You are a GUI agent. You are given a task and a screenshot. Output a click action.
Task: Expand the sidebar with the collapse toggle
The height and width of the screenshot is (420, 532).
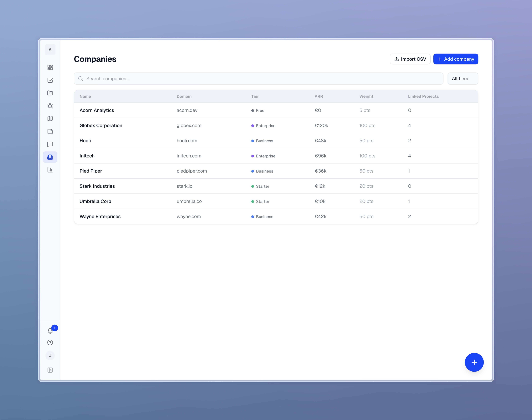click(x=50, y=370)
